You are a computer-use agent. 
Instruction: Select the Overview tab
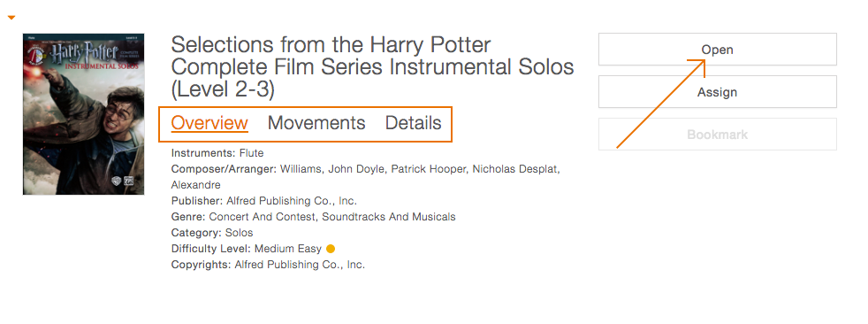coord(209,123)
